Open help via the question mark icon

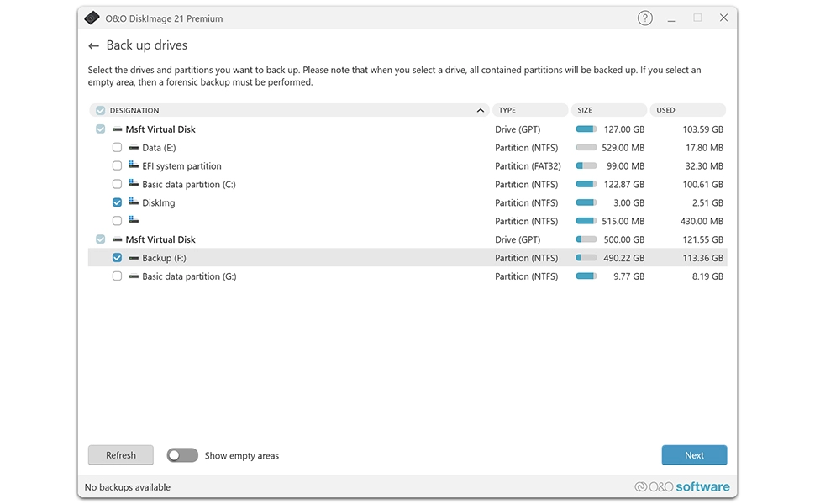coord(644,17)
